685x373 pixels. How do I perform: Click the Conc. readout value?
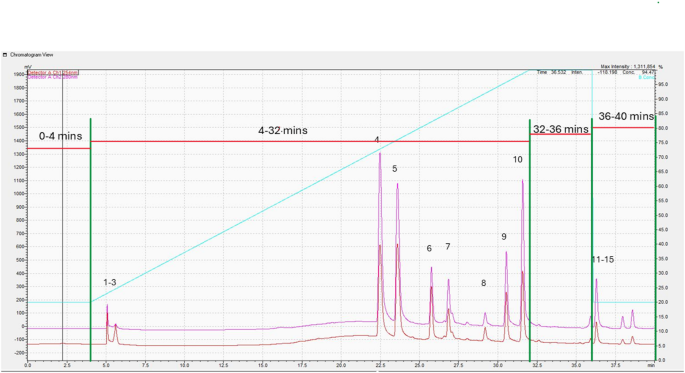(x=648, y=72)
